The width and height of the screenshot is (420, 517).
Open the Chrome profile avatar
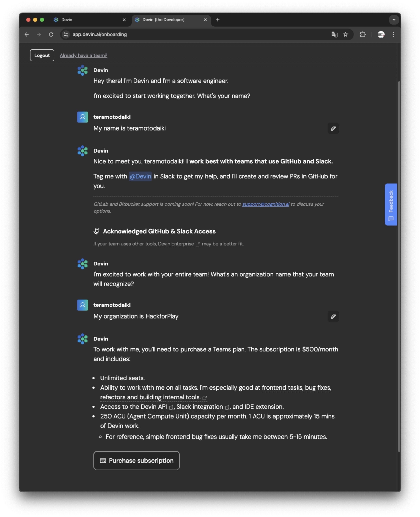(381, 35)
